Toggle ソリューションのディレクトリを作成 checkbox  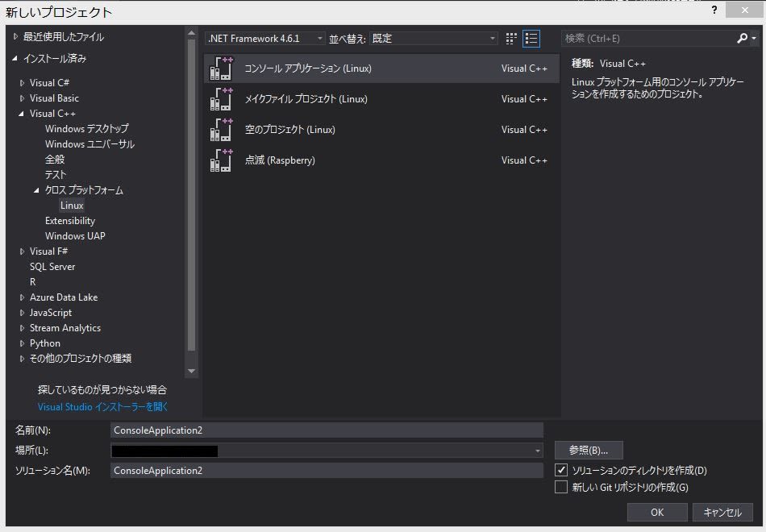561,470
